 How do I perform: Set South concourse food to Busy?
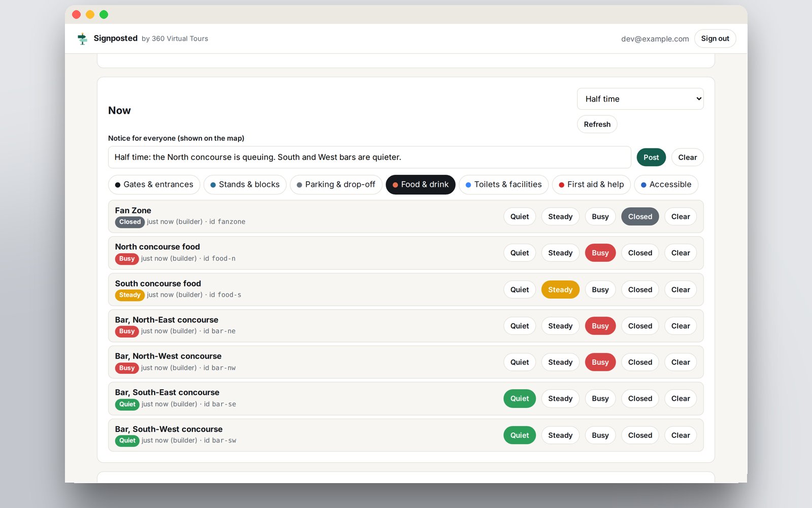(600, 290)
